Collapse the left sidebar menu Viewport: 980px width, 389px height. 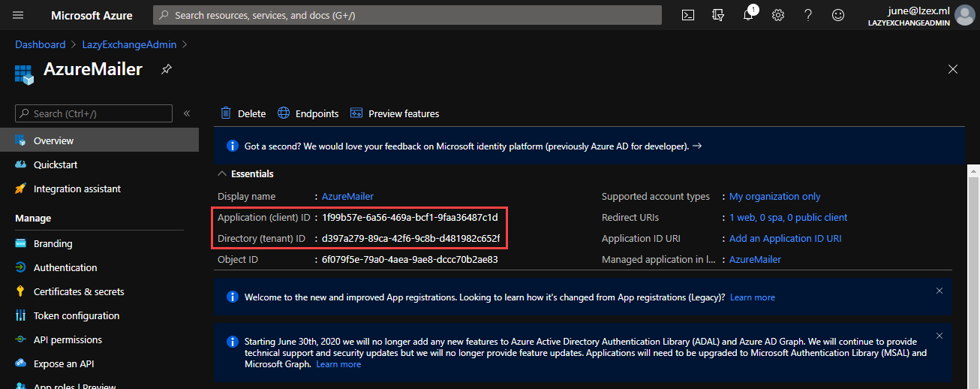click(187, 113)
